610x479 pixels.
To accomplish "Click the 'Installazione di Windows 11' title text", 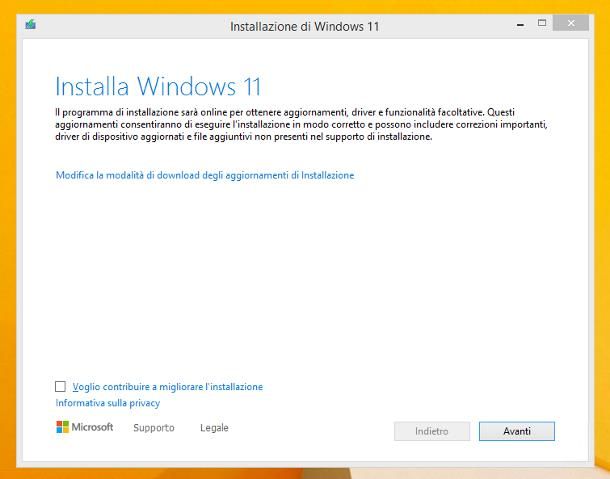I will (x=305, y=26).
